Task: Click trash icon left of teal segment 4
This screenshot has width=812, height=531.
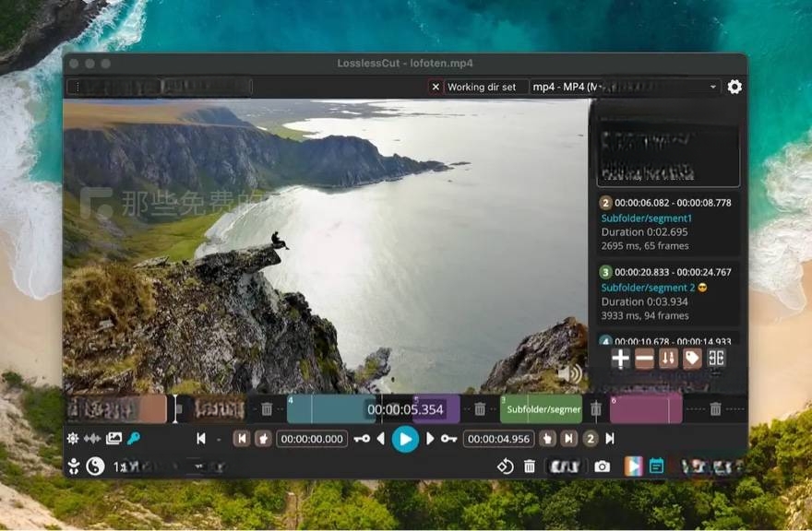Action: [267, 409]
